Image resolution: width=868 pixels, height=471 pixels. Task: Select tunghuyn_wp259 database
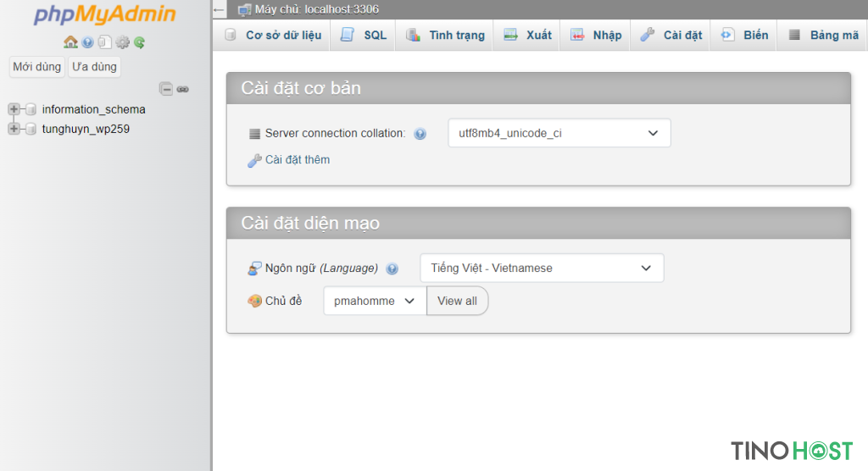coord(86,129)
